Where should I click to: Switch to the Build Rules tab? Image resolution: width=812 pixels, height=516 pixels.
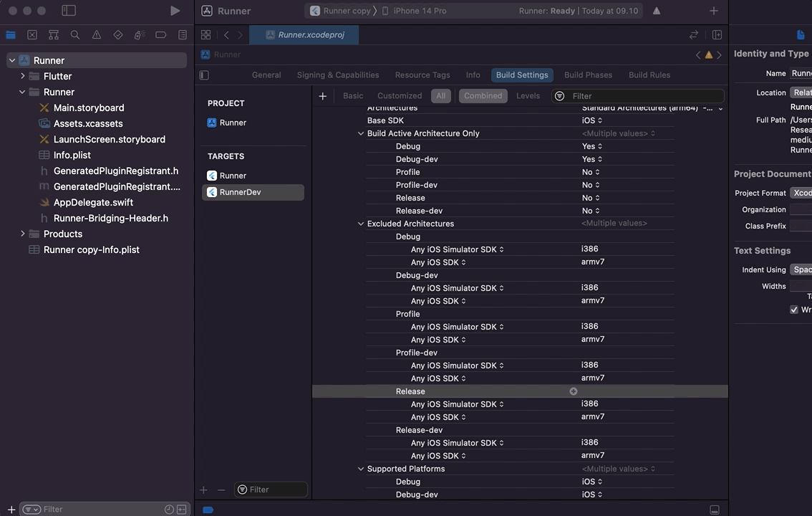(x=649, y=75)
